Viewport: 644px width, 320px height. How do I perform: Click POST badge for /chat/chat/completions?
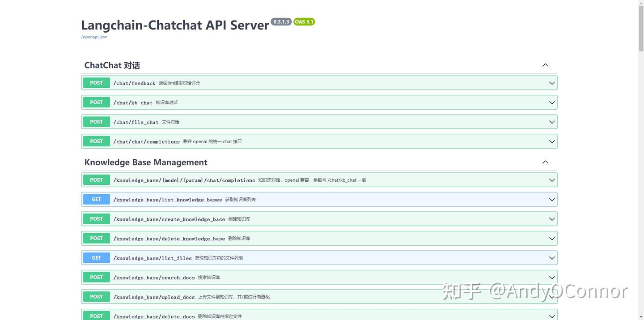click(x=97, y=141)
